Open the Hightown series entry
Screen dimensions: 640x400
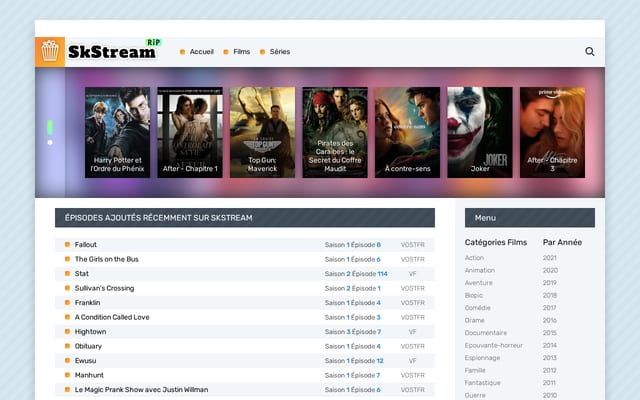90,331
